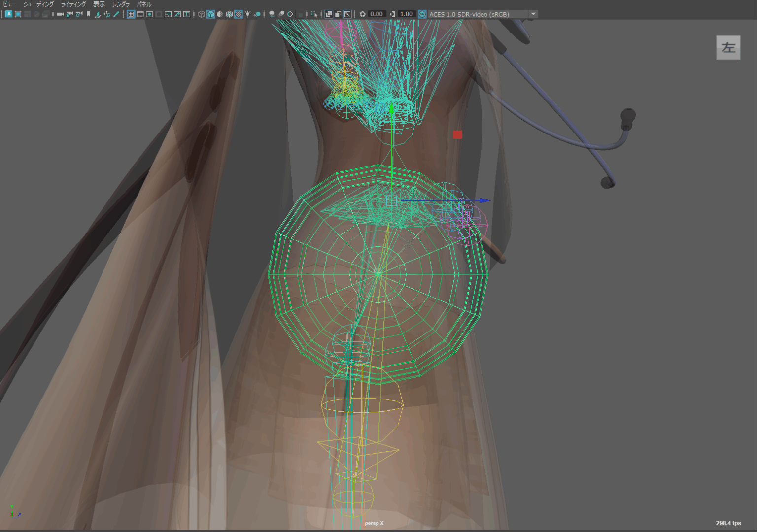The height and width of the screenshot is (532, 757).
Task: Click the 左 view cube face
Action: point(728,48)
